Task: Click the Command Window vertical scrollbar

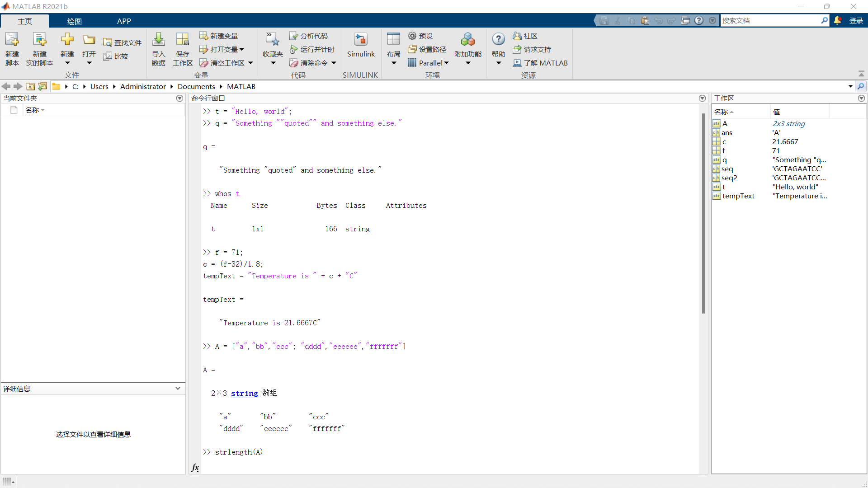Action: (703, 213)
